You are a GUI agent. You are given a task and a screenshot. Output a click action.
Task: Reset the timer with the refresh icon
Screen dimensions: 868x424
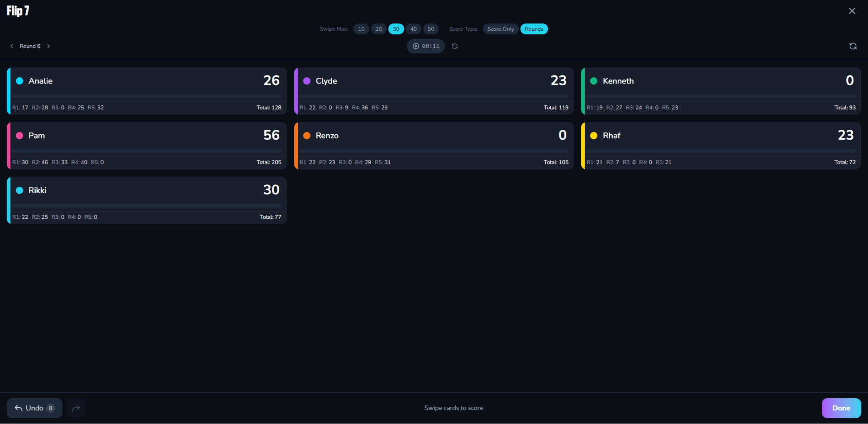(x=454, y=46)
